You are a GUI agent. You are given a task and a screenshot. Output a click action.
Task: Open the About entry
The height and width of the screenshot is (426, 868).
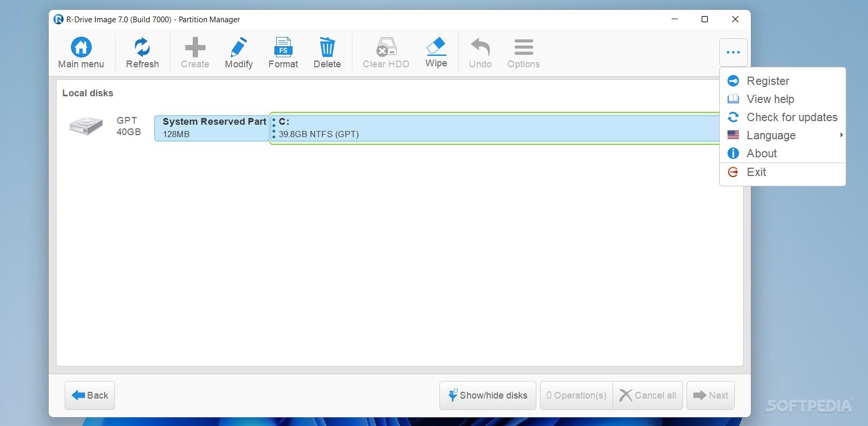782,153
